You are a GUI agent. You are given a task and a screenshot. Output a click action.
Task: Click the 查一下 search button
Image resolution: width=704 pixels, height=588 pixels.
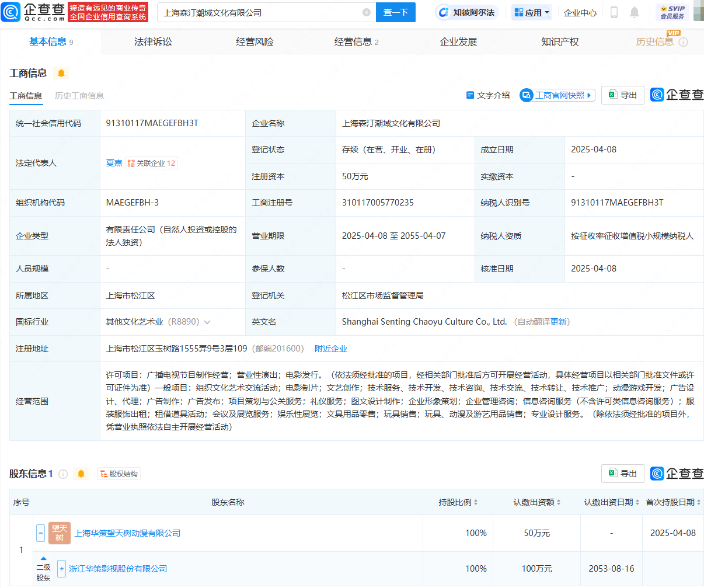[396, 12]
